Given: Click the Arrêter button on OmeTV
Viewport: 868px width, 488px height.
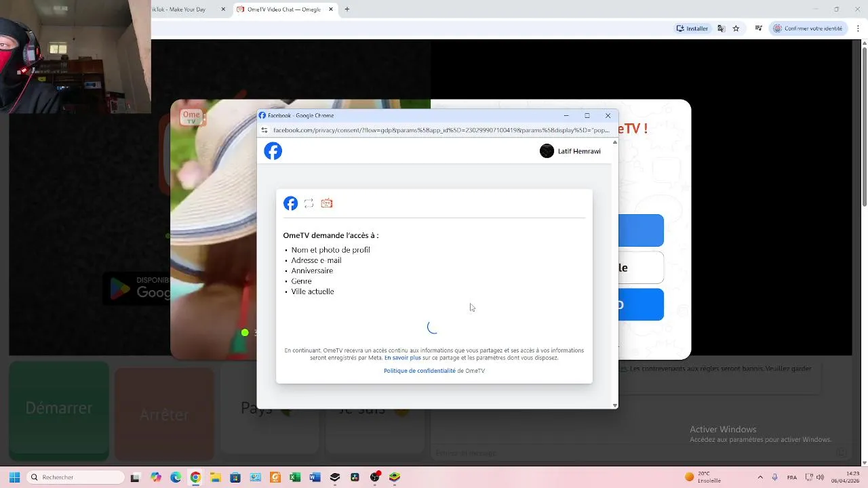Looking at the screenshot, I should [164, 414].
